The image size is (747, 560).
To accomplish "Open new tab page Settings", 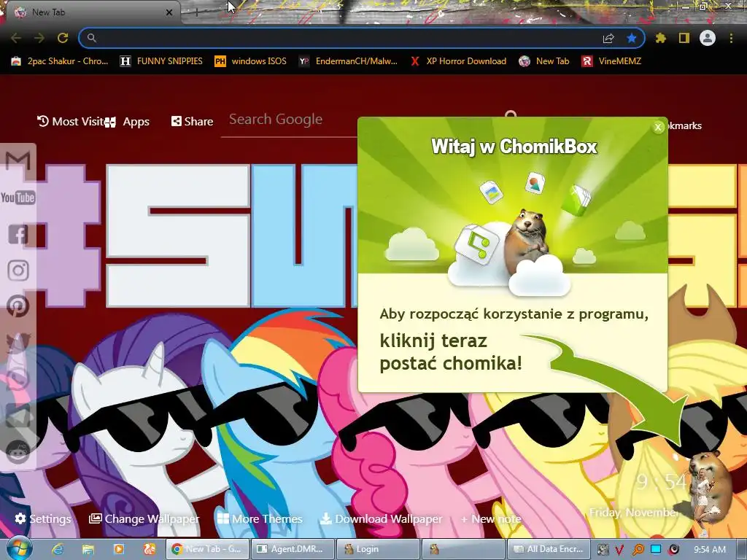I will [43, 518].
